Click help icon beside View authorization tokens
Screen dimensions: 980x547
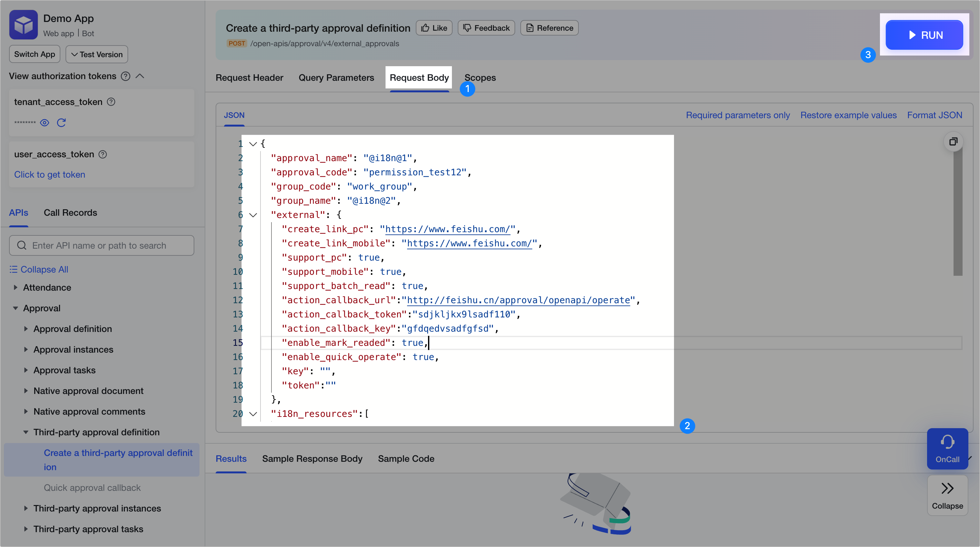point(126,76)
